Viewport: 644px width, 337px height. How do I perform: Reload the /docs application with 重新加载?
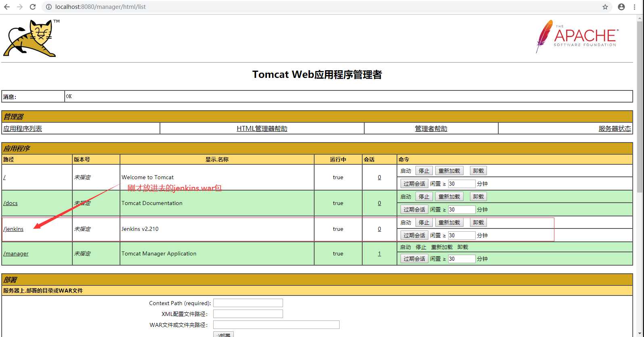[449, 197]
